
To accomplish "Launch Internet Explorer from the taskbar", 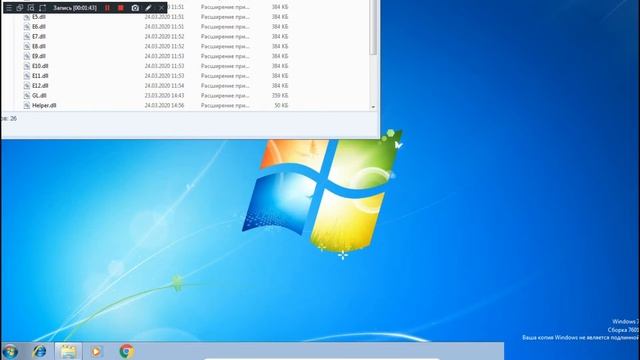I will [x=40, y=351].
